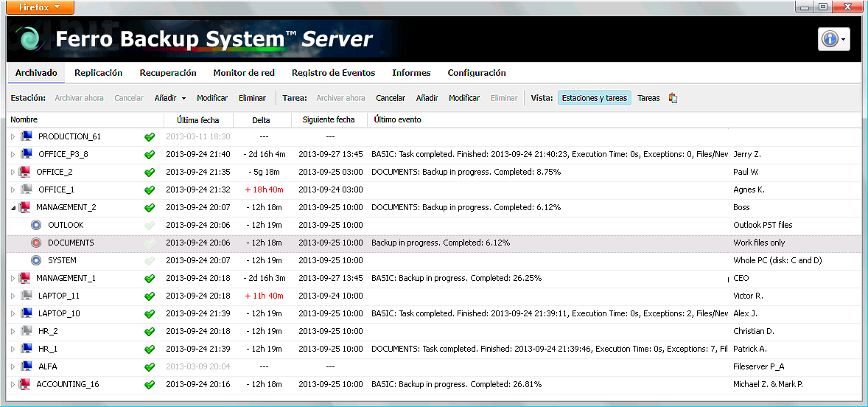This screenshot has width=868, height=407.
Task: Click the gray LAPTOP_11 station icon
Action: 27,296
